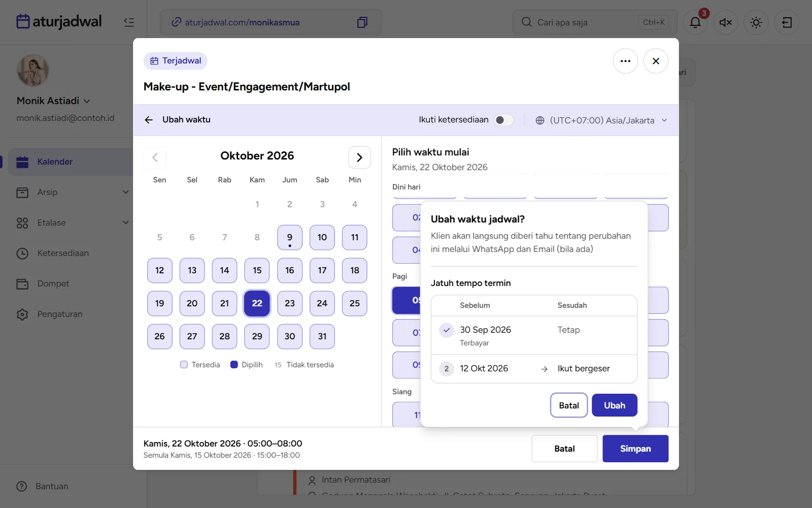Click the 12 Okt 2026 termin row
The image size is (812, 508).
point(534,369)
